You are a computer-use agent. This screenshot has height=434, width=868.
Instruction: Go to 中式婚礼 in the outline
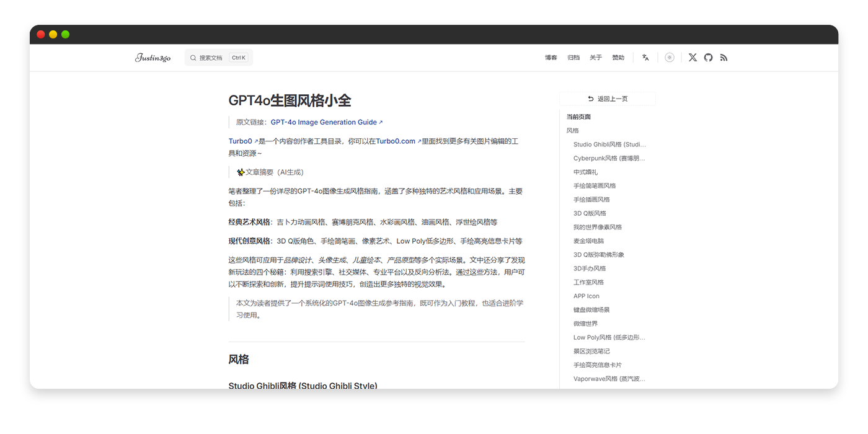pyautogui.click(x=586, y=172)
